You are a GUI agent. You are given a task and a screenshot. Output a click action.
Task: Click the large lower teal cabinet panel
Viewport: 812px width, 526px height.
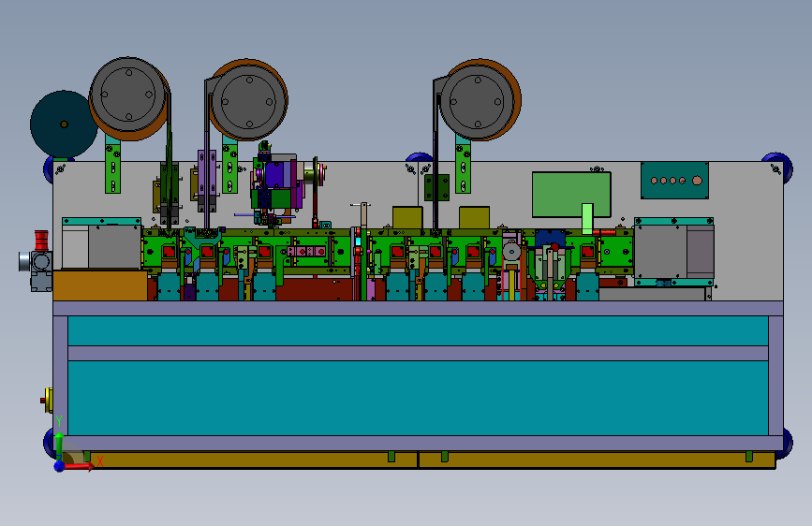coord(418,398)
